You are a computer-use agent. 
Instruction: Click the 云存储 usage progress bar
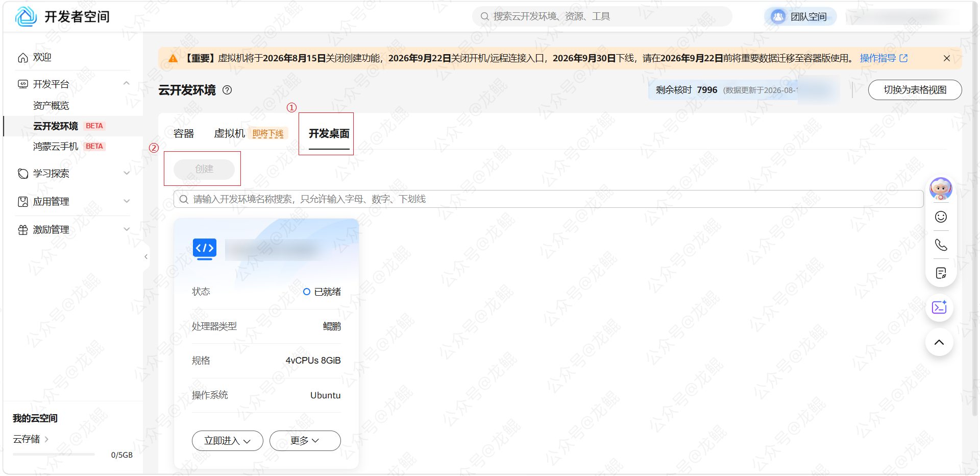[x=54, y=454]
